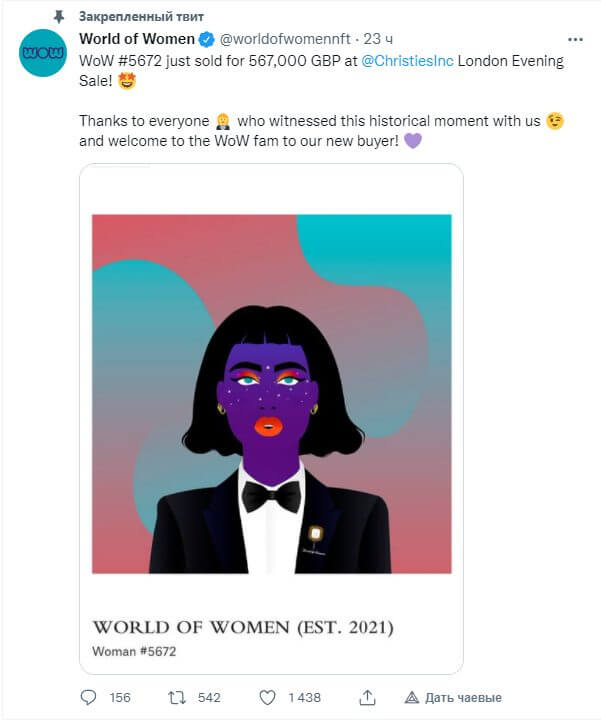The width and height of the screenshot is (601, 720).
Task: View the 542 retweets count
Action: 209,698
